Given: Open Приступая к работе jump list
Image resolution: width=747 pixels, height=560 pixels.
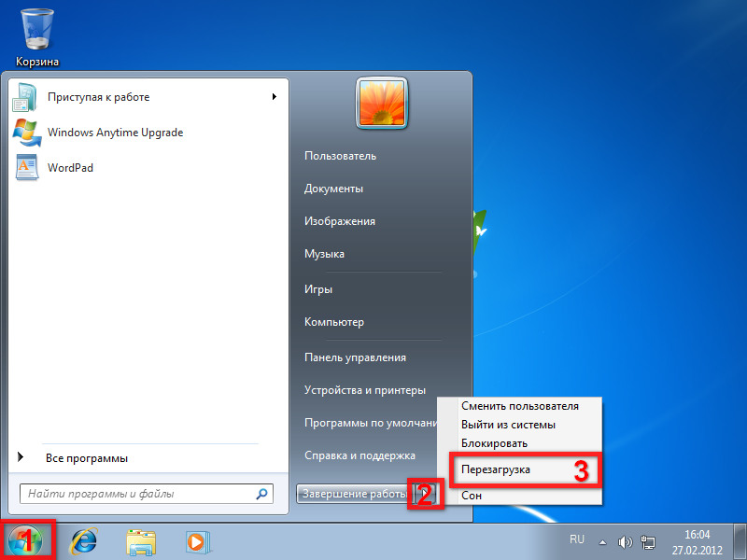Looking at the screenshot, I should click(274, 97).
